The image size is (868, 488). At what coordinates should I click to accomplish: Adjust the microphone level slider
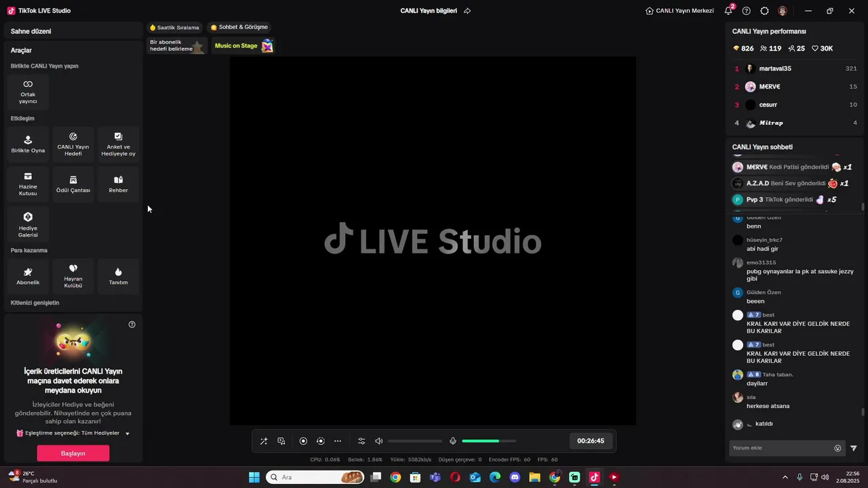489,441
